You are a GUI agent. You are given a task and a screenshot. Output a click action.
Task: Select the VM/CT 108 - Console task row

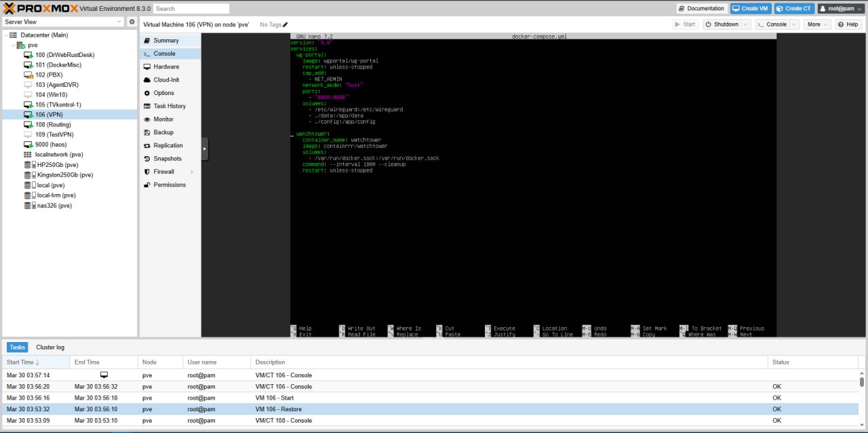[431, 421]
